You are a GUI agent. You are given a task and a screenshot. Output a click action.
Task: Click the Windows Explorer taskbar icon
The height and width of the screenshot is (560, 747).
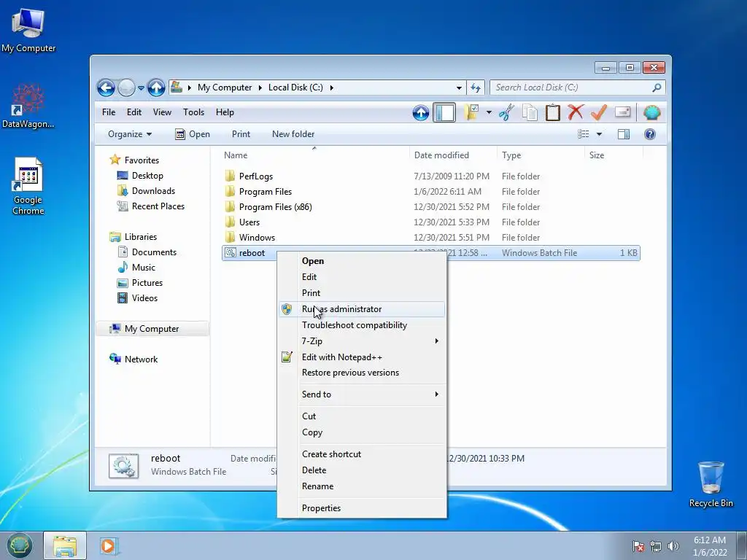(65, 545)
